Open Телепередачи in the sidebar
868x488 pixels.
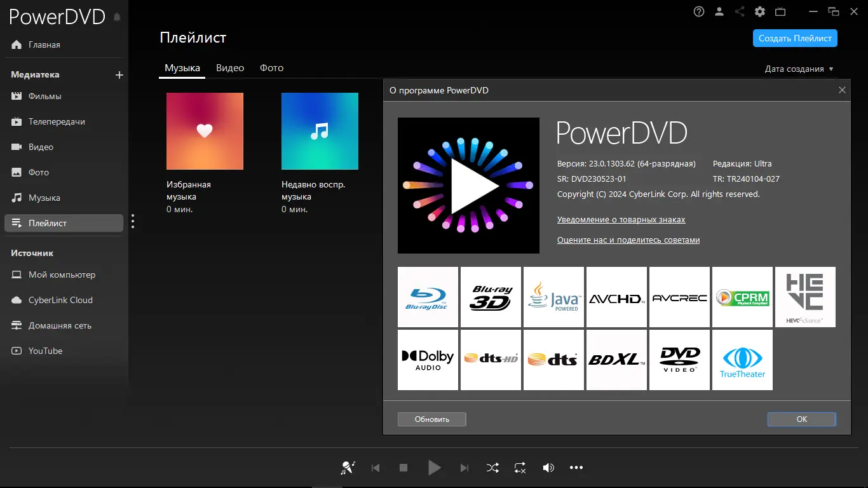coord(64,122)
